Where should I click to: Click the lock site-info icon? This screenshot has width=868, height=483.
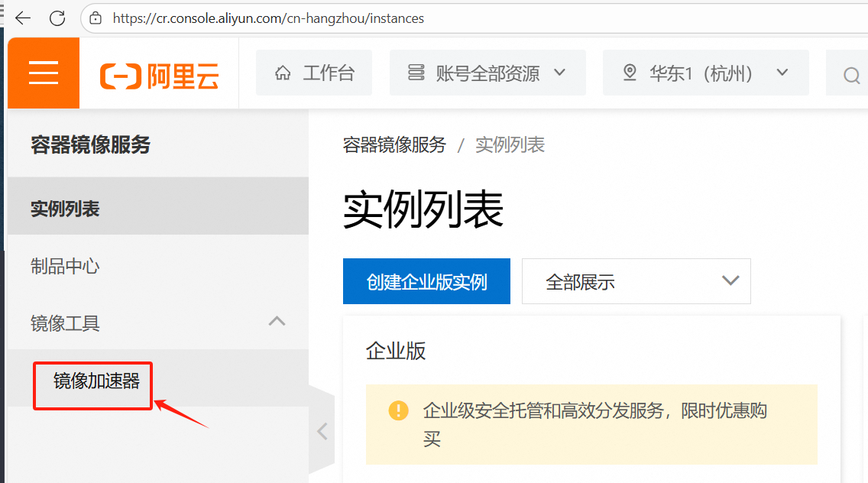(96, 18)
